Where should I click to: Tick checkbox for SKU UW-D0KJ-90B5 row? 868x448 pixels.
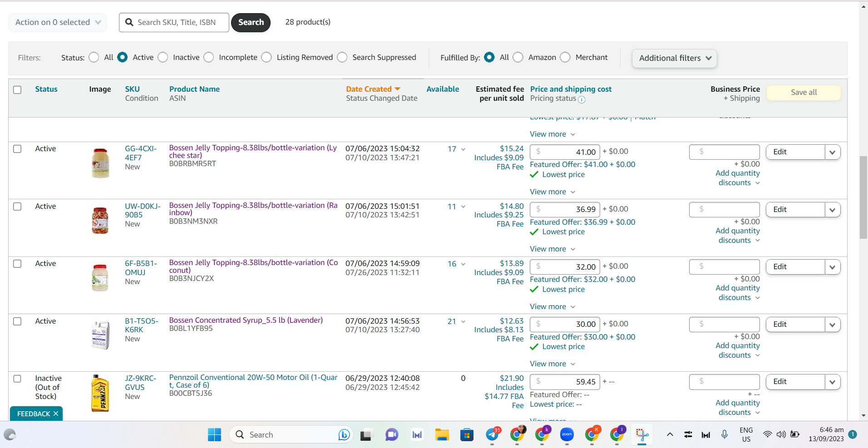tap(17, 207)
